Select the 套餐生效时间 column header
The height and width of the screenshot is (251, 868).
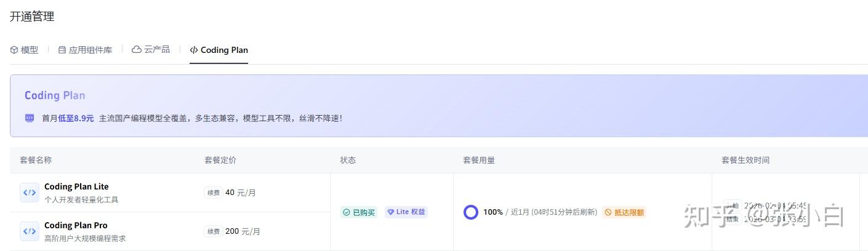[745, 160]
